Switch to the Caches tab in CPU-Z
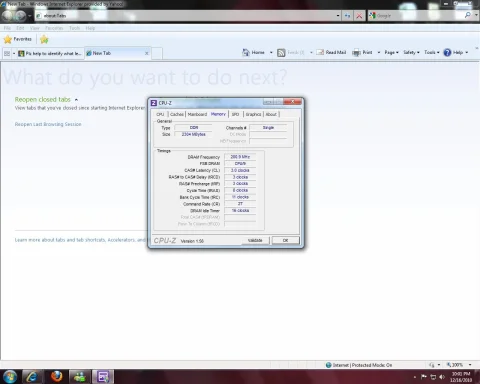480x384 pixels. (x=177, y=114)
